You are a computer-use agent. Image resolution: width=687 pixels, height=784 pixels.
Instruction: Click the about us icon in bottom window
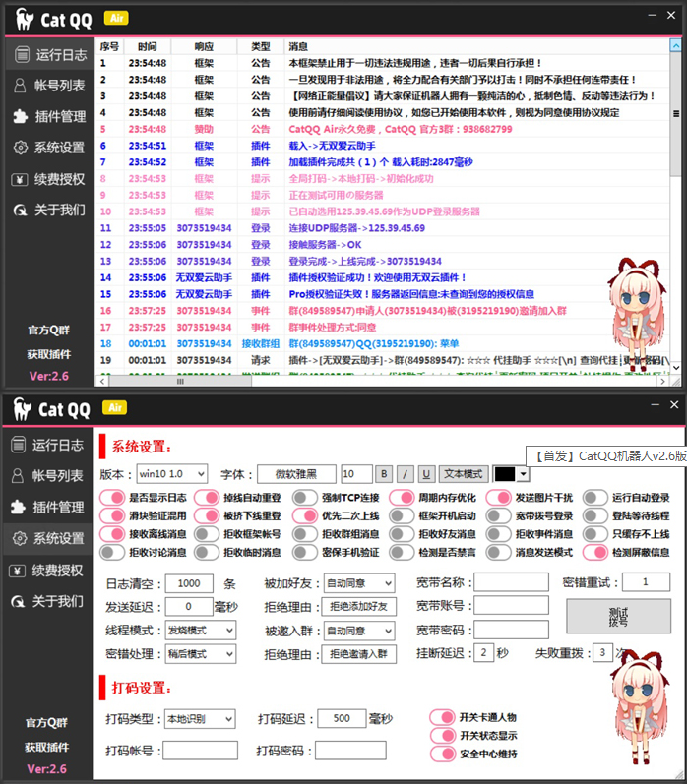[18, 601]
